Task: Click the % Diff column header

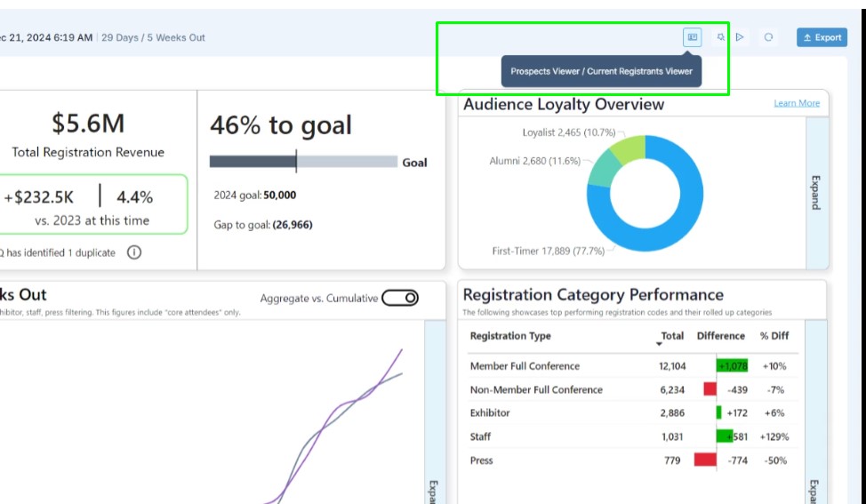Action: [x=774, y=336]
